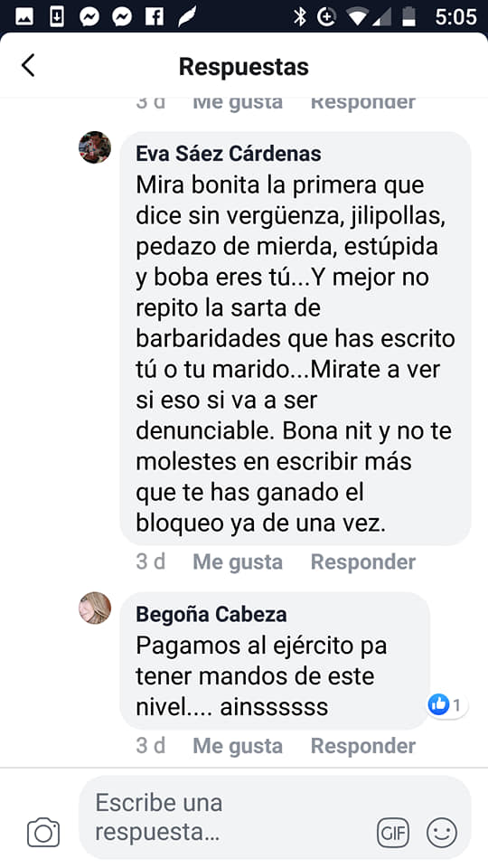488x868 pixels.
Task: Tap the first Messenger notification icon
Action: (x=89, y=17)
